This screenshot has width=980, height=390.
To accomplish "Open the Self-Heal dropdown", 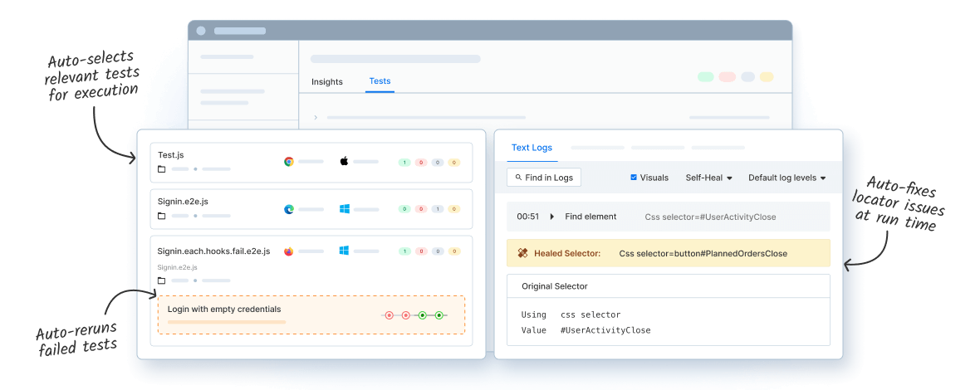I will pos(708,178).
